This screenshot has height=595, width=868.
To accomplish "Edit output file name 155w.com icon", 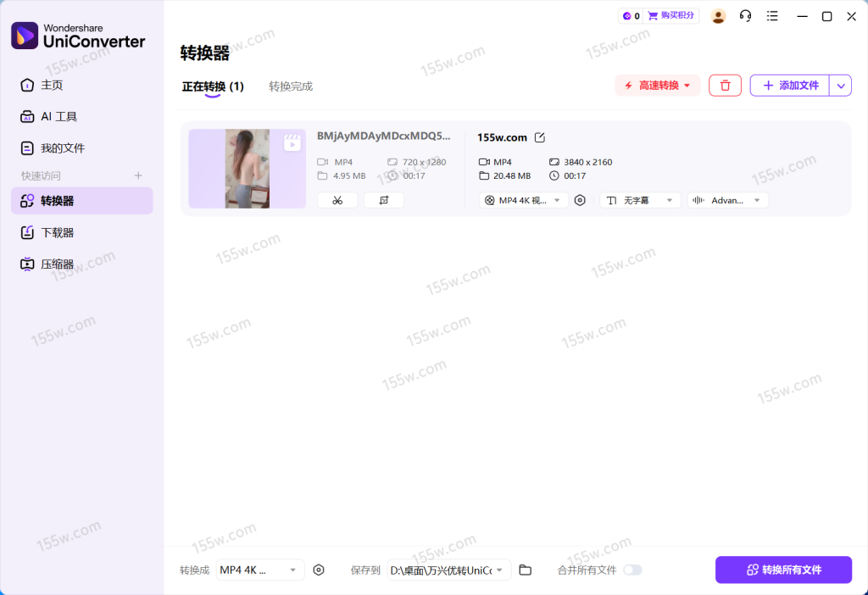I will coord(540,137).
